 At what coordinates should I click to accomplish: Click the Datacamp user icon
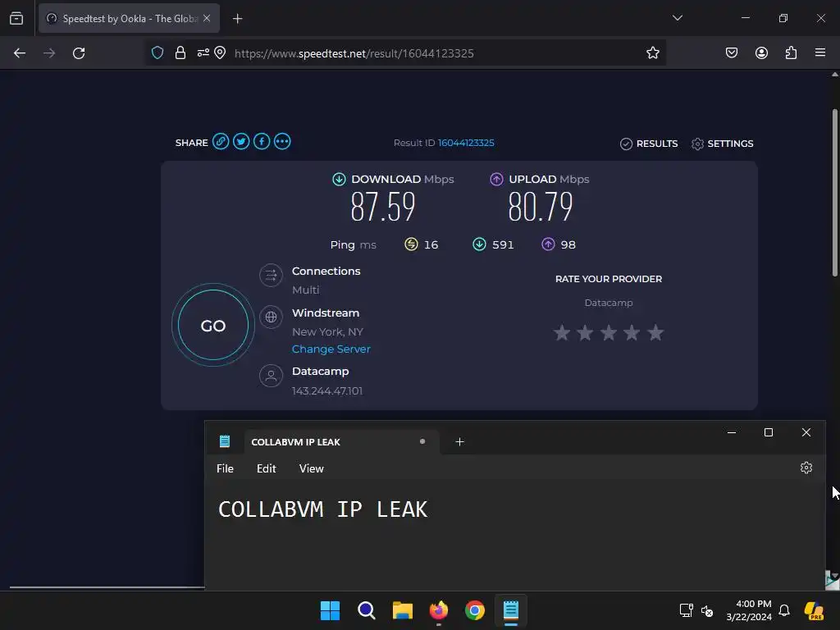pyautogui.click(x=271, y=376)
